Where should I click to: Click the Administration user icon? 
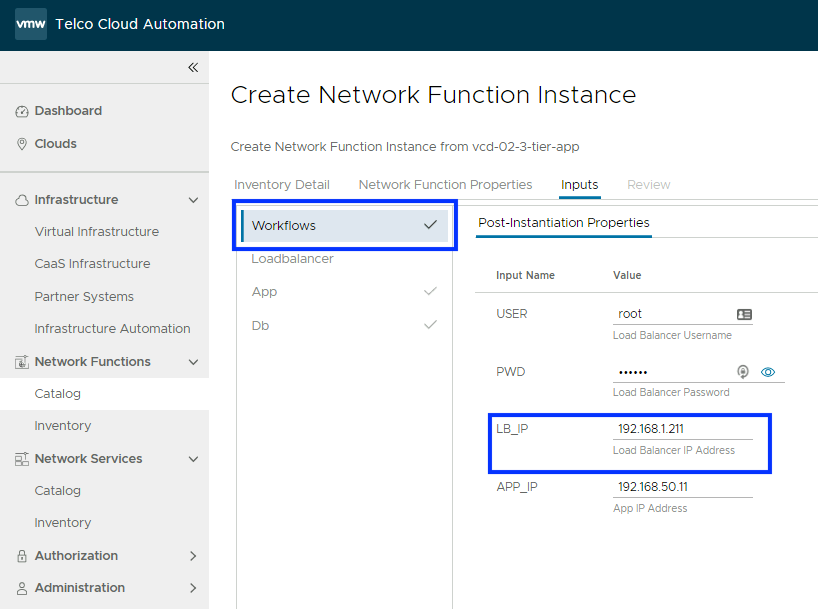(x=22, y=588)
